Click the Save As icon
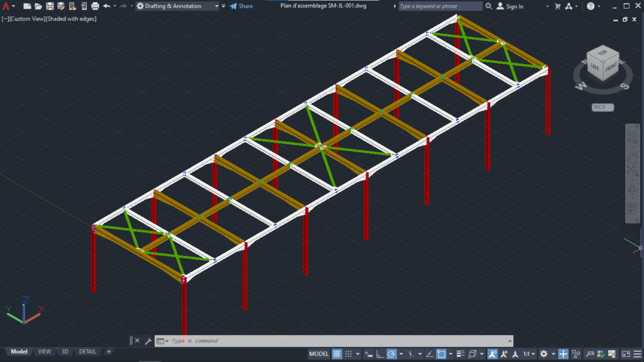The width and height of the screenshot is (644, 362). 61,6
